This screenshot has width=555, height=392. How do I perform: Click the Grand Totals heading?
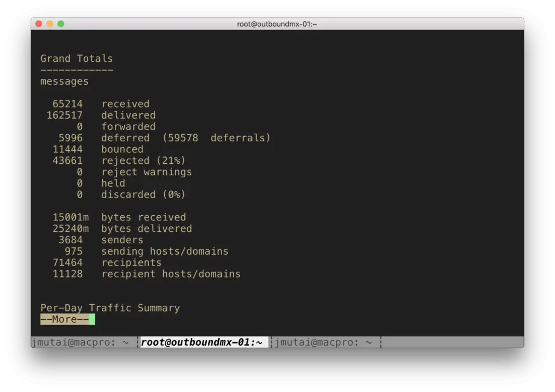(x=76, y=58)
